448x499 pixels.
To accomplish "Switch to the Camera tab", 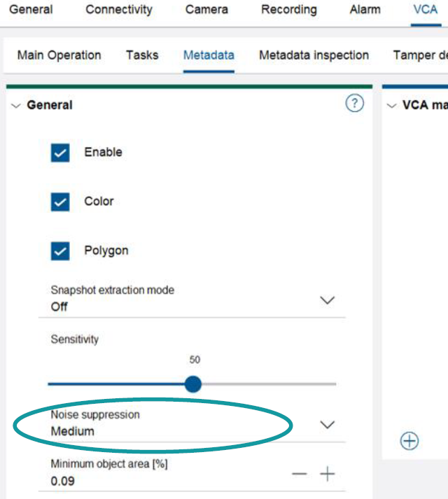I will tap(206, 10).
